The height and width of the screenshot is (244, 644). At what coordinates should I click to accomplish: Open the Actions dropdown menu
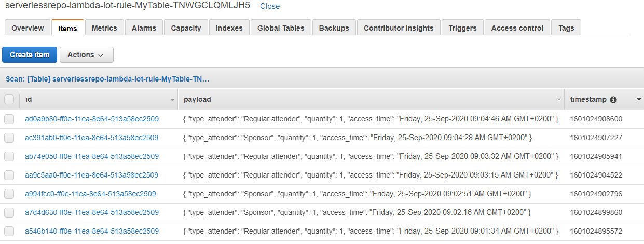coord(86,55)
